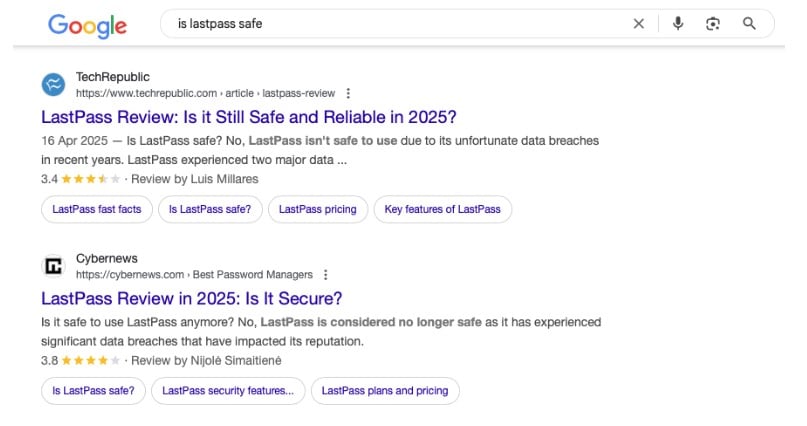
Task: Select the 'LastPass plans and pricing' chip
Action: (x=385, y=391)
